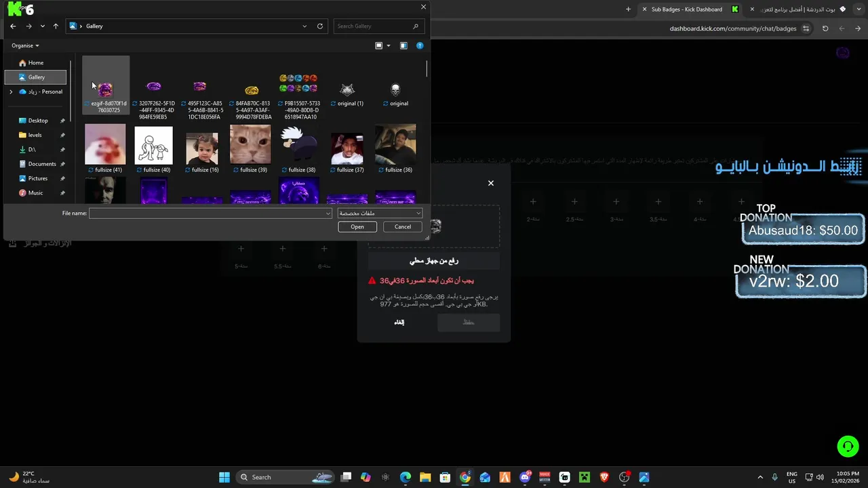Select the original (1) wolf image
This screenshot has width=868, height=488.
[x=347, y=94]
